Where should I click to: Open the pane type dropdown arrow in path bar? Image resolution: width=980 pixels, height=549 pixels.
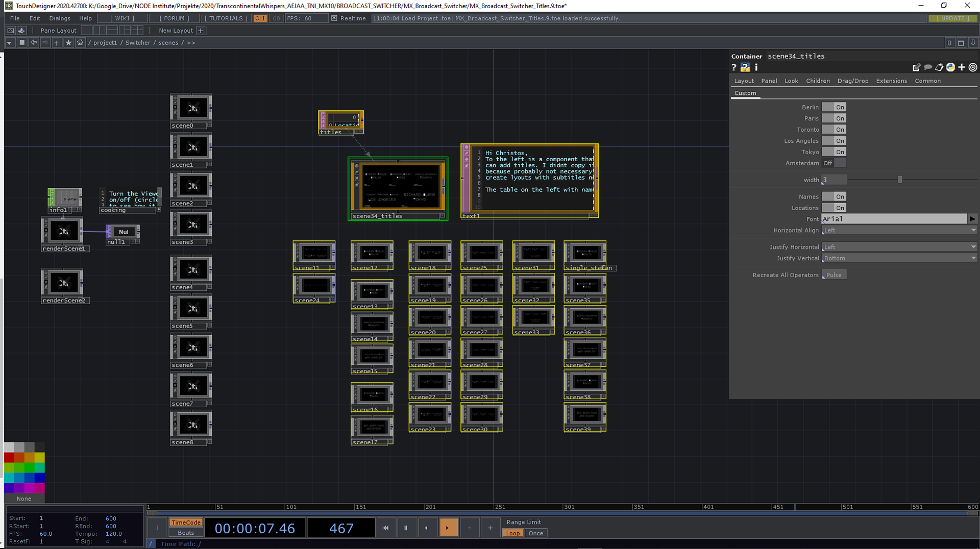9,43
